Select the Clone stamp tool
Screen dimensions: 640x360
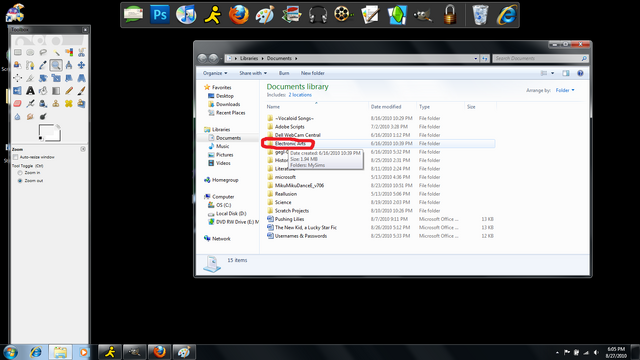[56, 103]
